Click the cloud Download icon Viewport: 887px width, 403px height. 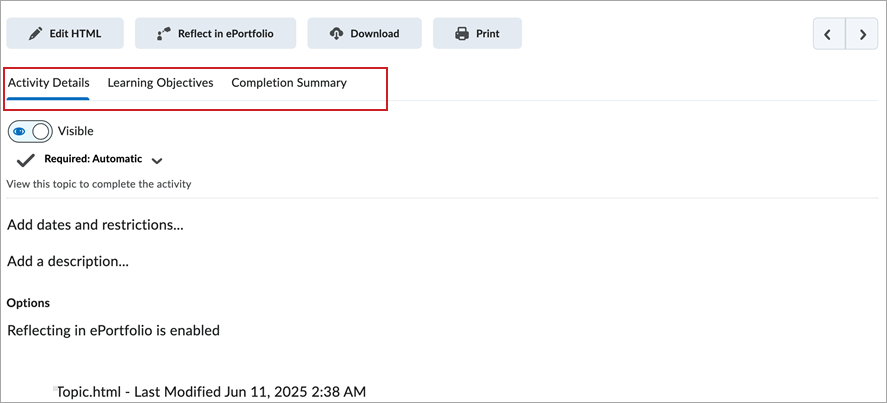pyautogui.click(x=337, y=34)
